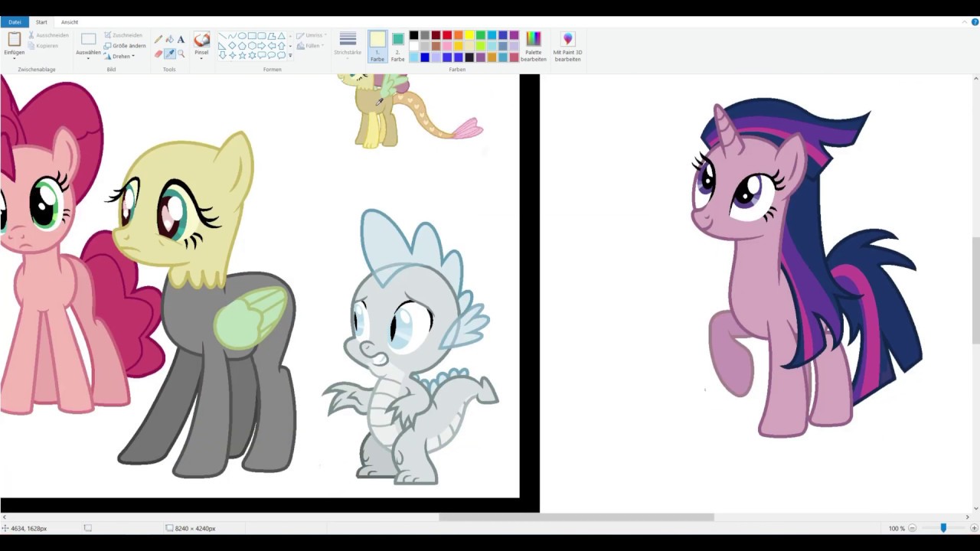Viewport: 980px width, 551px height.
Task: Click Kopieren copy button
Action: click(x=42, y=46)
